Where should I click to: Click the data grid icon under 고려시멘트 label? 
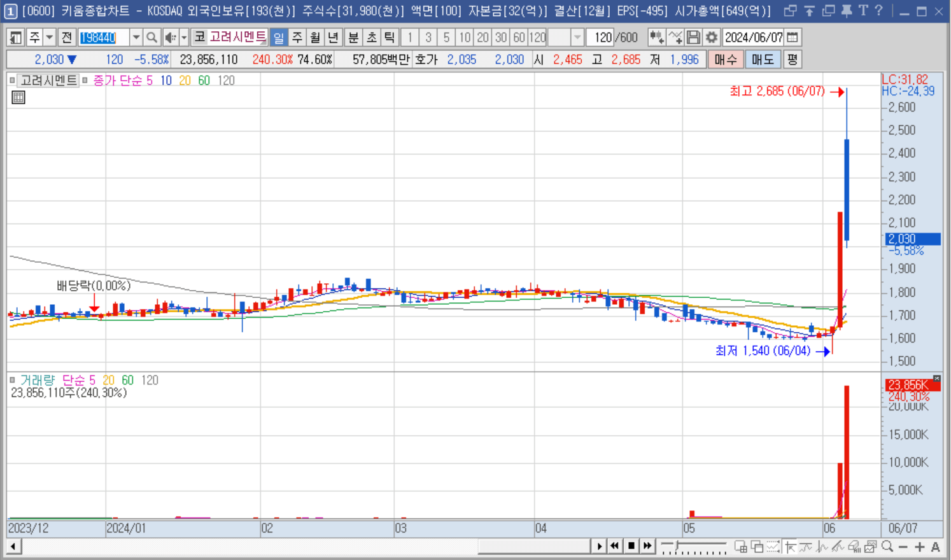18,97
